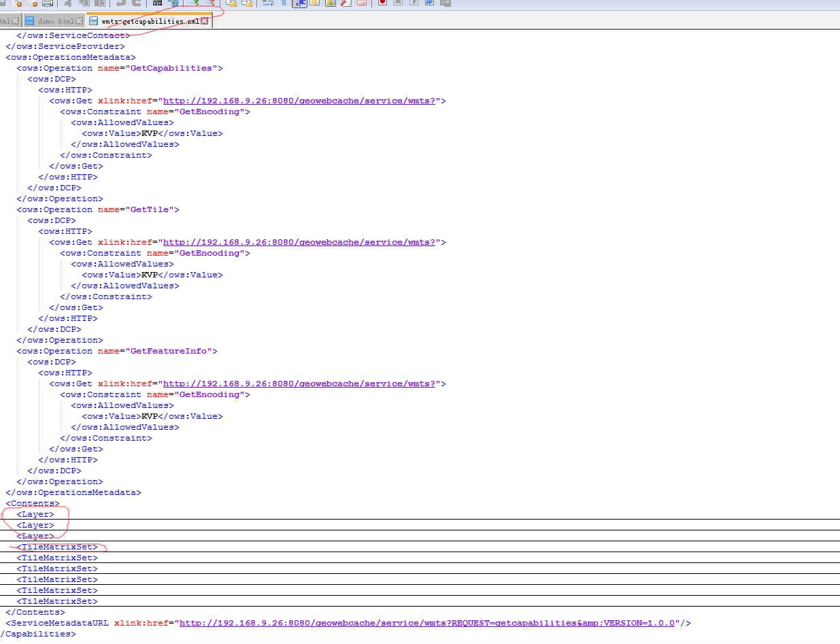
Task: Click the Zoom In magnifier icon
Action: [195, 3]
